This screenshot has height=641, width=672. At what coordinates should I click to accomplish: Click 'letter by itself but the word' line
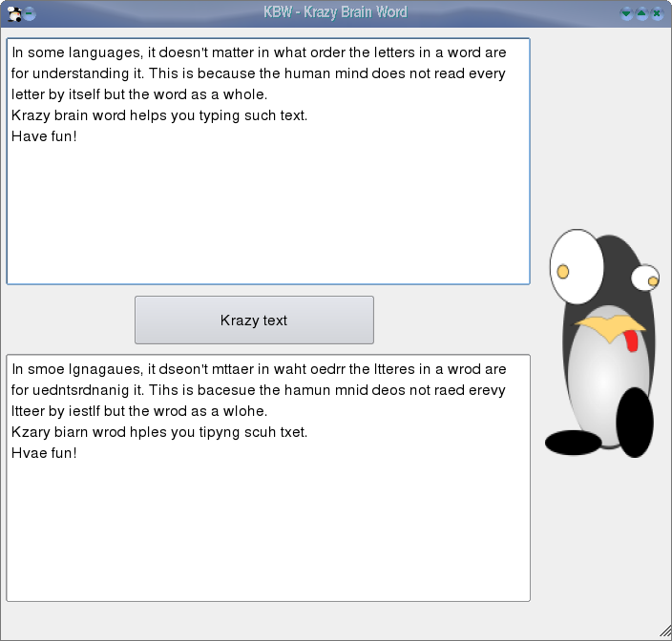coord(139,94)
